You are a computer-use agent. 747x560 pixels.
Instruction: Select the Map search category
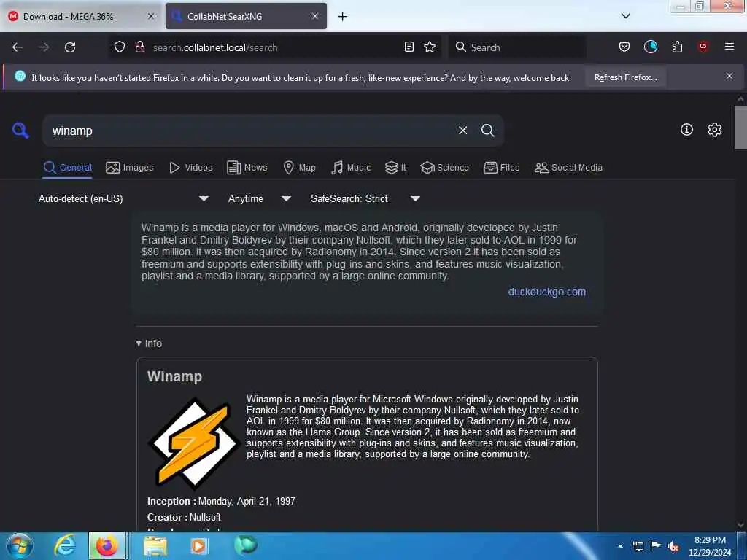pyautogui.click(x=299, y=168)
